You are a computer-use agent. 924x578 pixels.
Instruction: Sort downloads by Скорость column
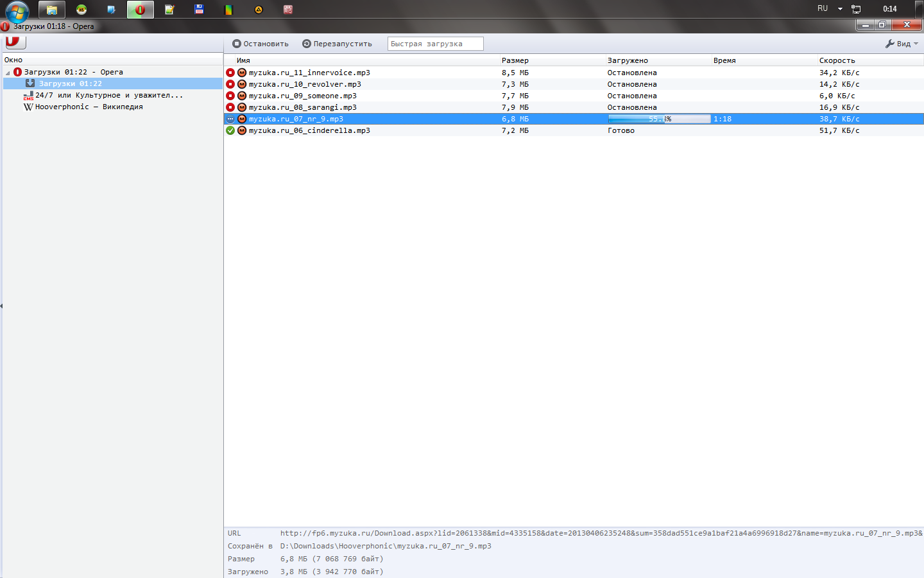(x=837, y=60)
